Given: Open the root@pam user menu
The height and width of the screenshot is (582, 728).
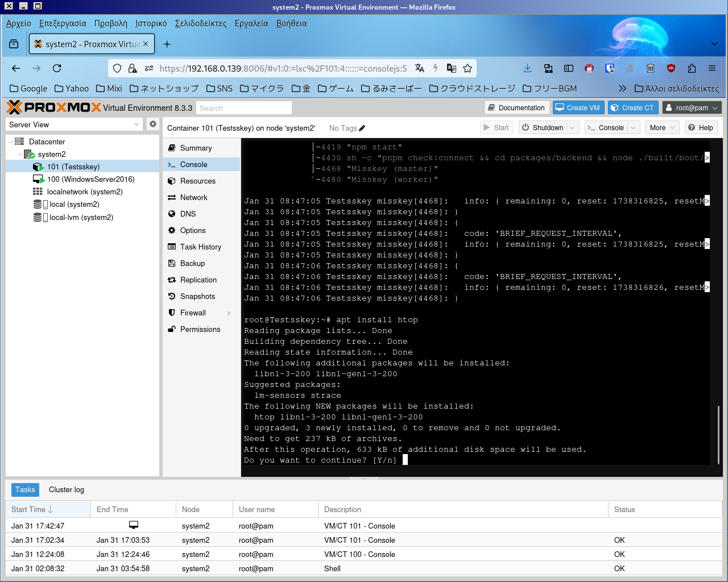Looking at the screenshot, I should (692, 107).
